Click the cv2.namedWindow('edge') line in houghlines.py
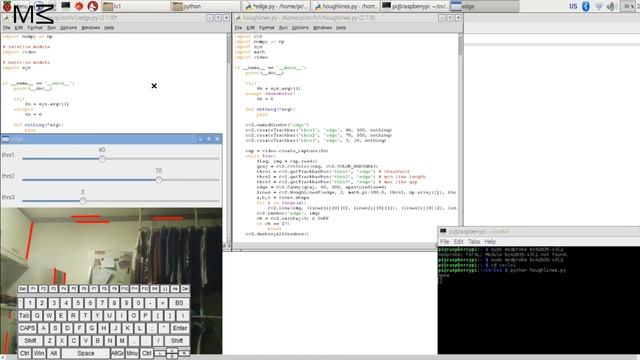640x360 pixels. [277, 125]
